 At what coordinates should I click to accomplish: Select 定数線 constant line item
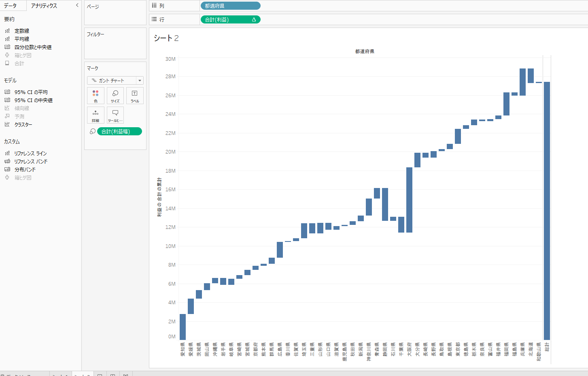tap(22, 31)
